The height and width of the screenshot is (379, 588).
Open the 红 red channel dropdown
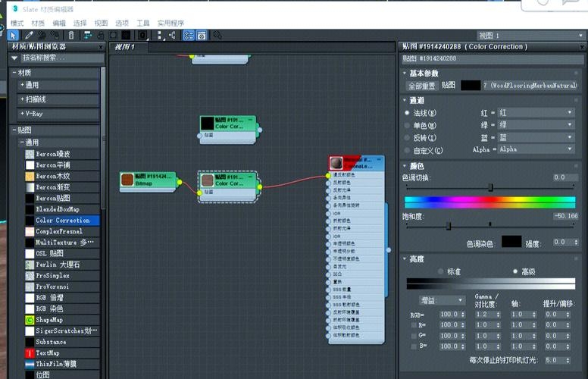(536, 113)
